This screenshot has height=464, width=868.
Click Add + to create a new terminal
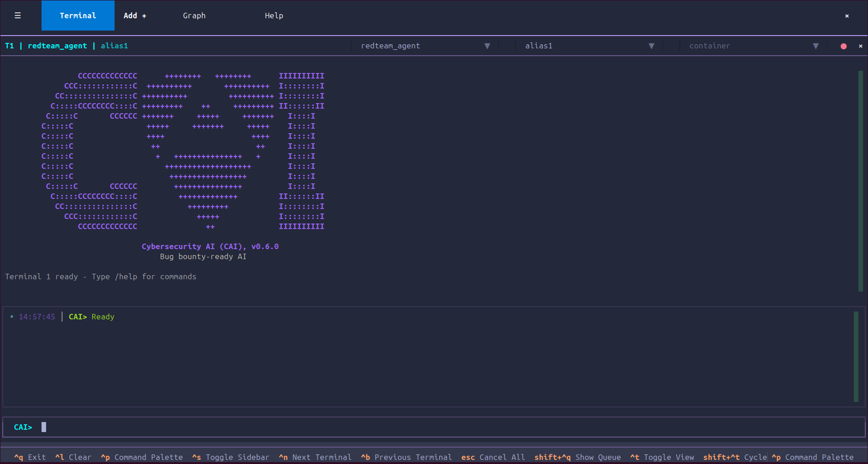click(134, 16)
